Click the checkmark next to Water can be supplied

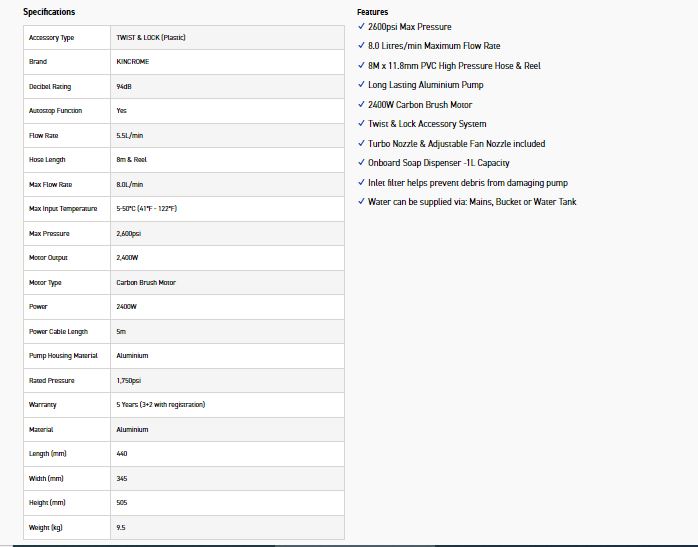pos(361,202)
